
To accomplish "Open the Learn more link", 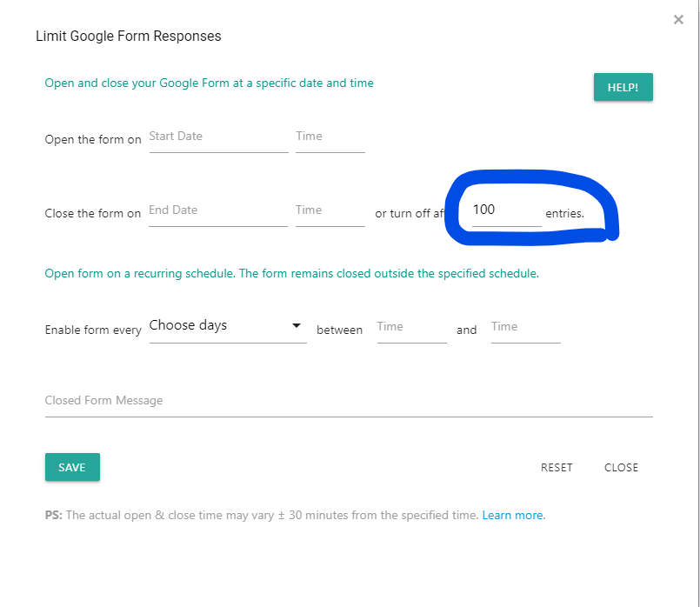I will [x=512, y=515].
